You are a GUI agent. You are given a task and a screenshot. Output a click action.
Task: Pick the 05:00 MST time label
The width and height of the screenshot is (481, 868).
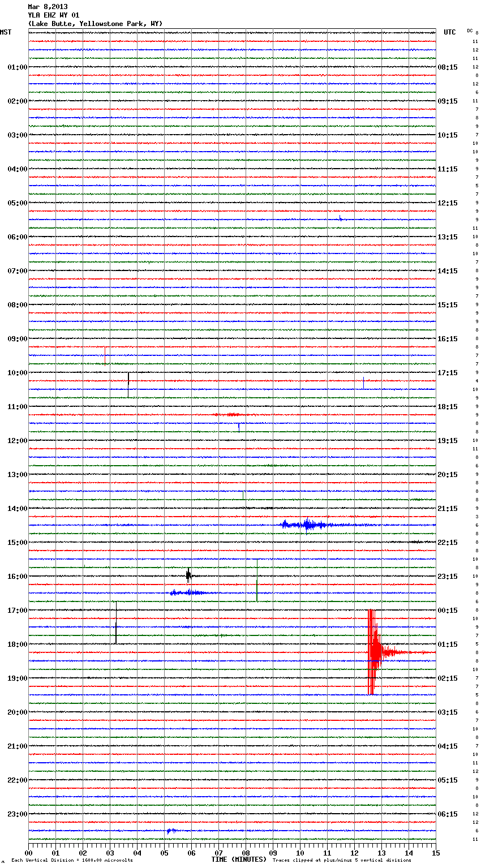click(x=18, y=203)
